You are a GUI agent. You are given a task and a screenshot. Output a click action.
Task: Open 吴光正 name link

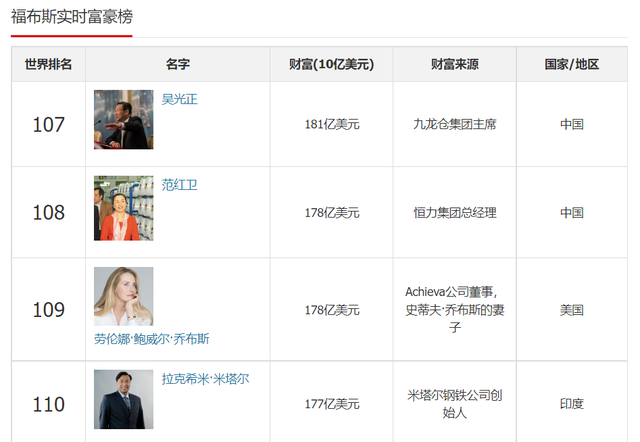coord(180,99)
